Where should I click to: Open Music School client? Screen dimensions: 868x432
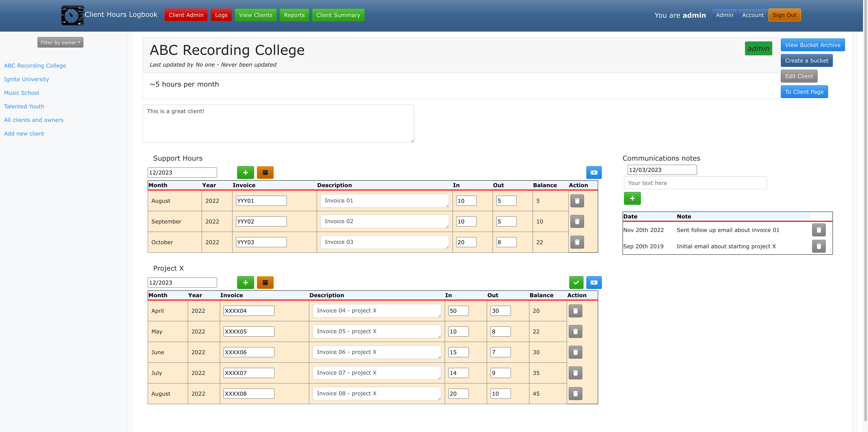click(x=22, y=93)
